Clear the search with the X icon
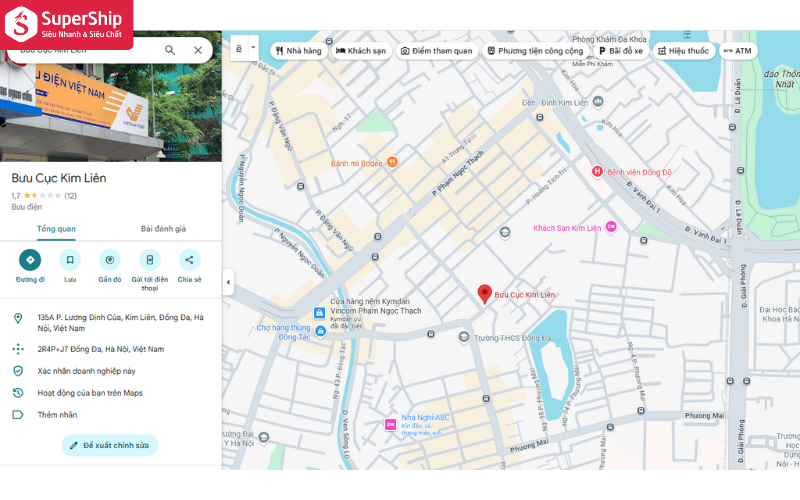Screen dimensions: 800x500 click(x=198, y=50)
